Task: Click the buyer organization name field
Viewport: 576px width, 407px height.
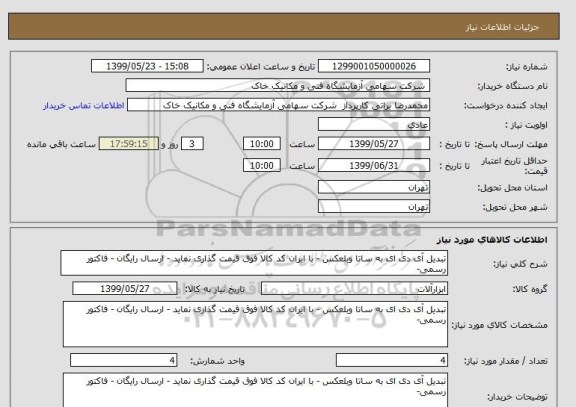Action: tap(278, 86)
